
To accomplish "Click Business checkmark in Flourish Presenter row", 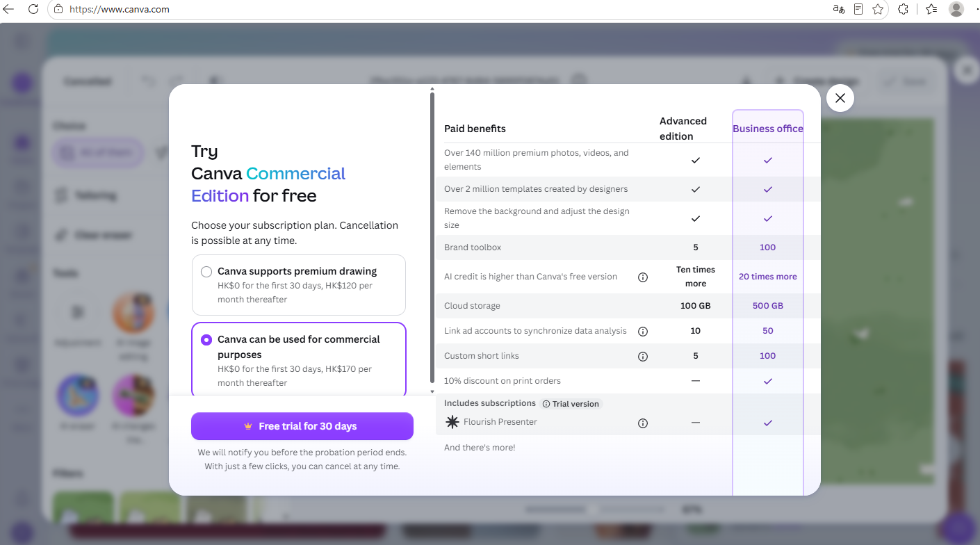I will [768, 423].
